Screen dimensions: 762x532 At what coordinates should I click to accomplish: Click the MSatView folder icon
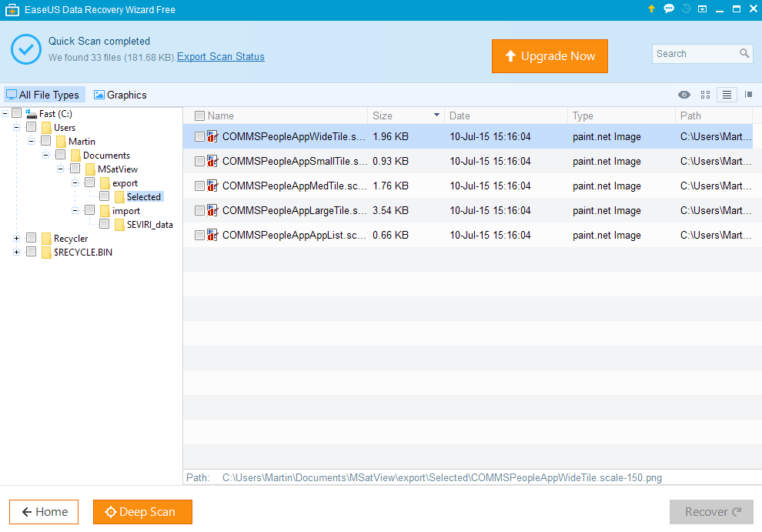click(90, 169)
